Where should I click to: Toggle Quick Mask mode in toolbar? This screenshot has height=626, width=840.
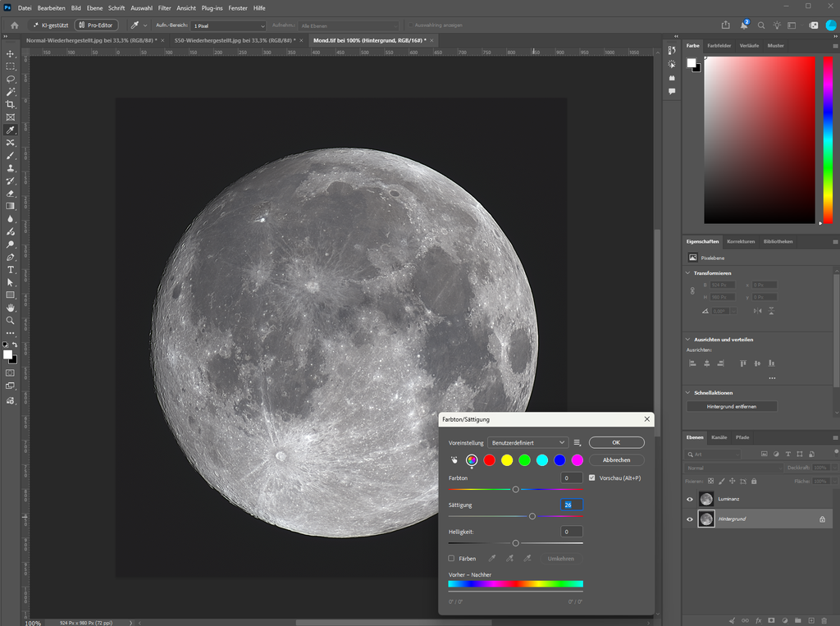pyautogui.click(x=10, y=372)
